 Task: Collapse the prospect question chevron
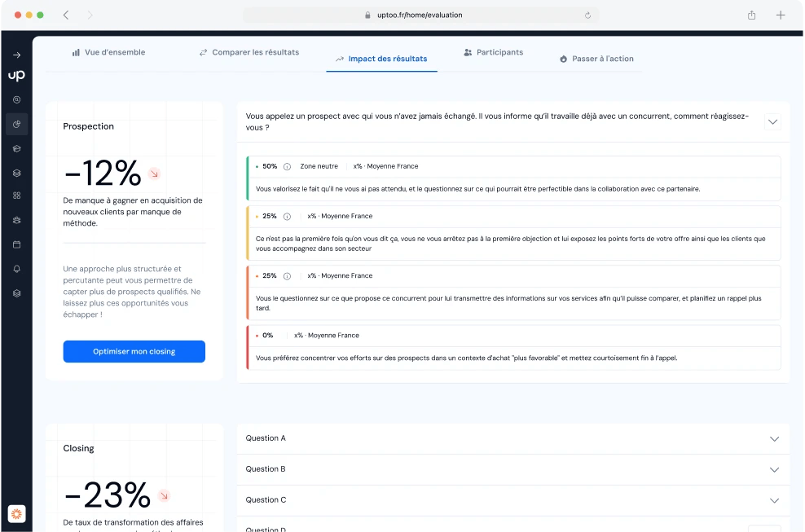772,122
